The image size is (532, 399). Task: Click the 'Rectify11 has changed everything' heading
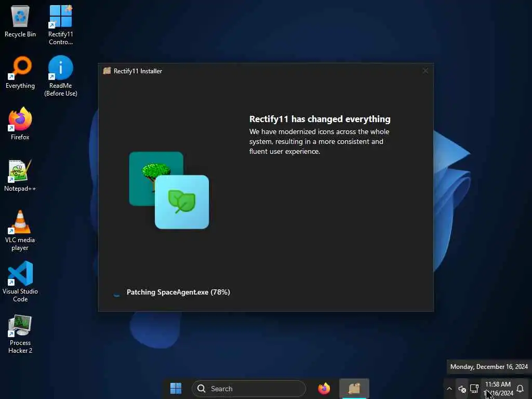click(x=320, y=119)
